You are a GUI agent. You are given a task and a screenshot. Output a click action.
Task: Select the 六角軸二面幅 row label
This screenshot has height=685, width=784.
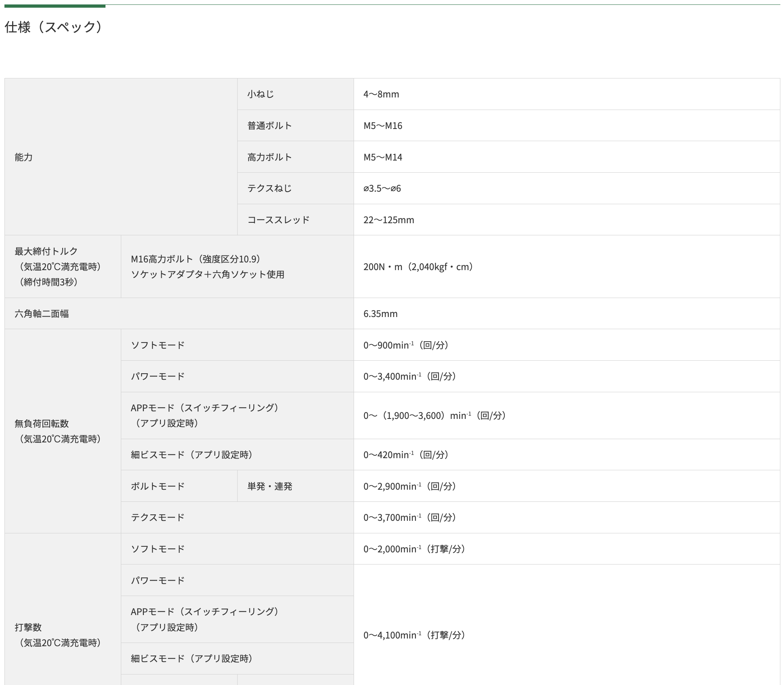tap(42, 314)
